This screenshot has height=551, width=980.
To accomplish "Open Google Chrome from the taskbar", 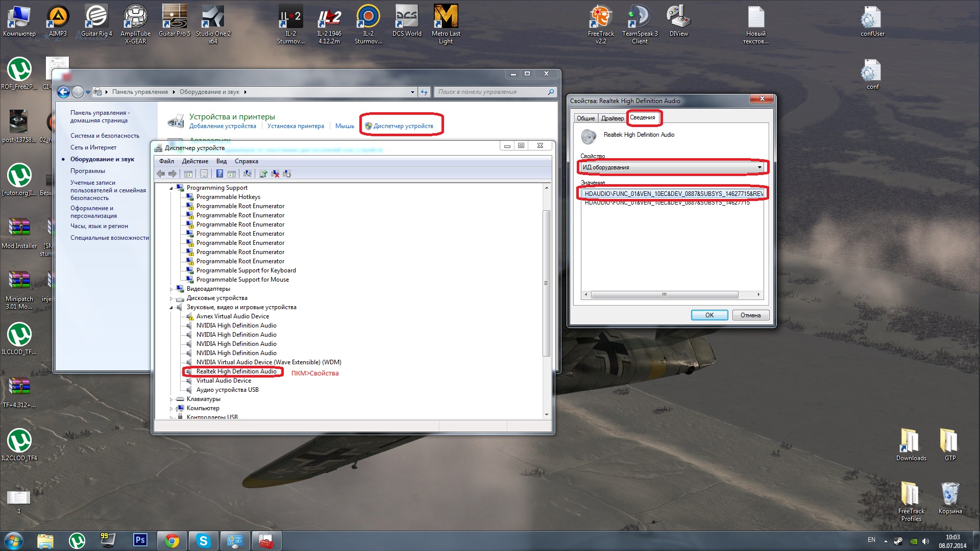I will [x=172, y=540].
